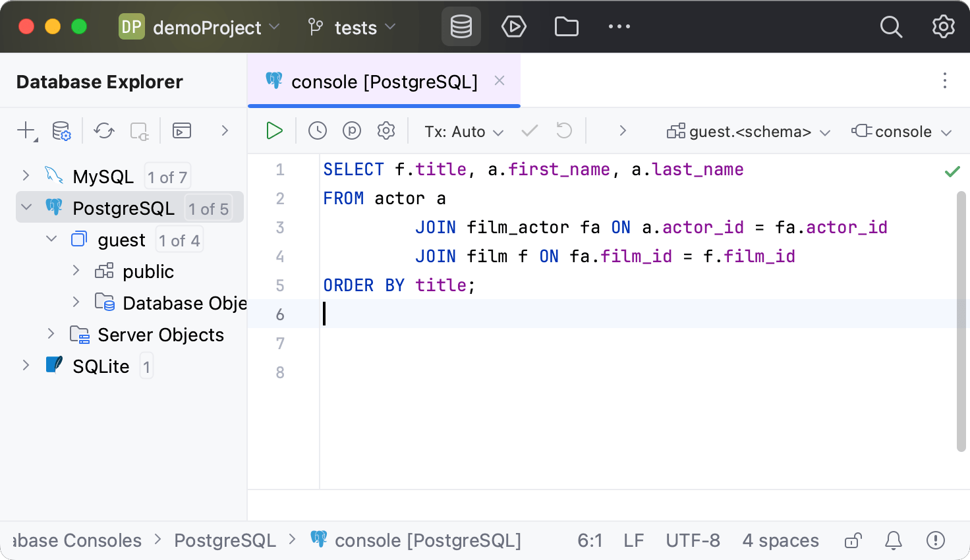Open query execution history with the clock icon
Viewport: 970px width, 560px height.
click(317, 130)
